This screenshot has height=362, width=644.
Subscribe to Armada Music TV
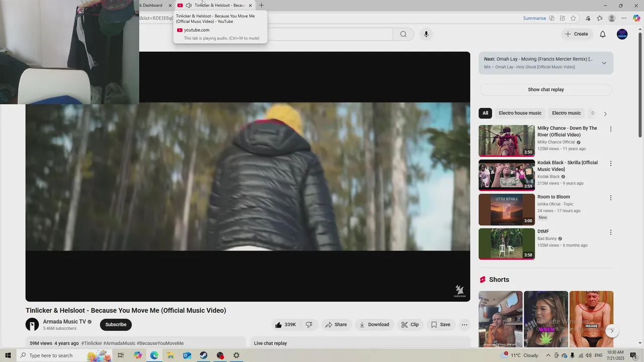(116, 325)
